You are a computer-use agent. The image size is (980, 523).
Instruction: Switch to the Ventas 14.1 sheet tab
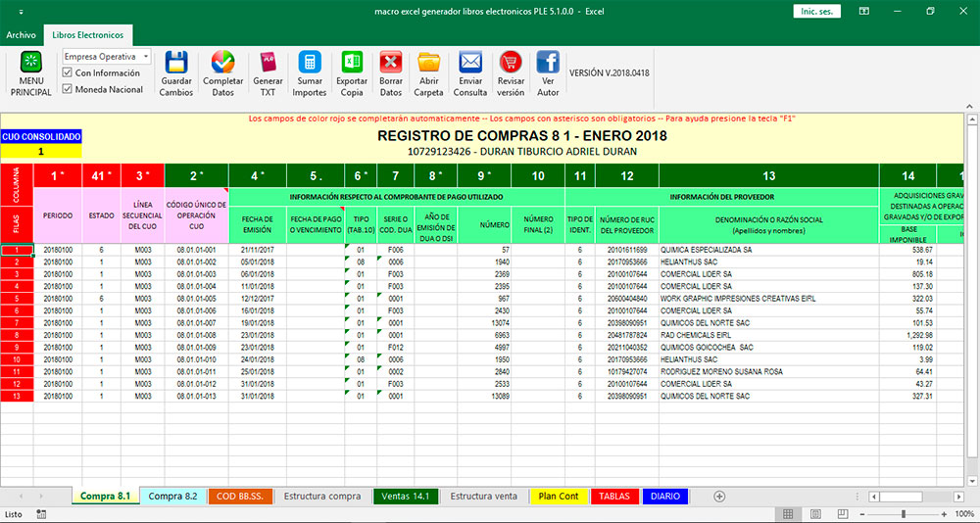(x=405, y=497)
